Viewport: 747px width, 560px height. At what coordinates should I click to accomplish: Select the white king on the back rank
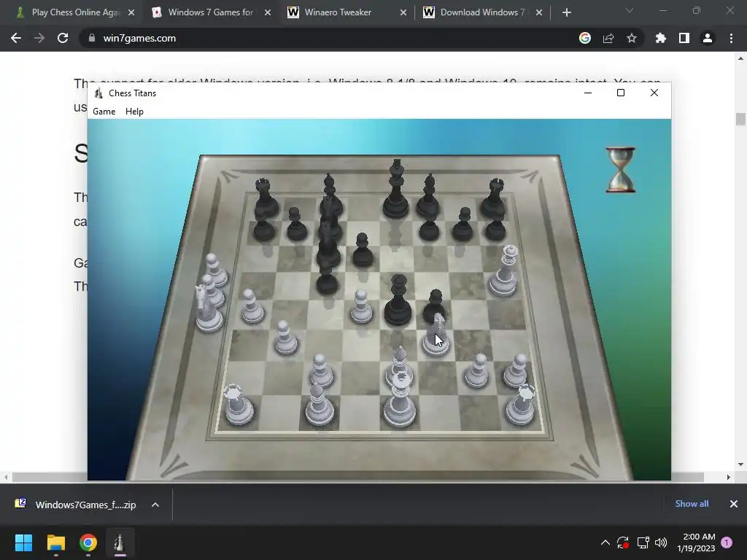coord(400,400)
